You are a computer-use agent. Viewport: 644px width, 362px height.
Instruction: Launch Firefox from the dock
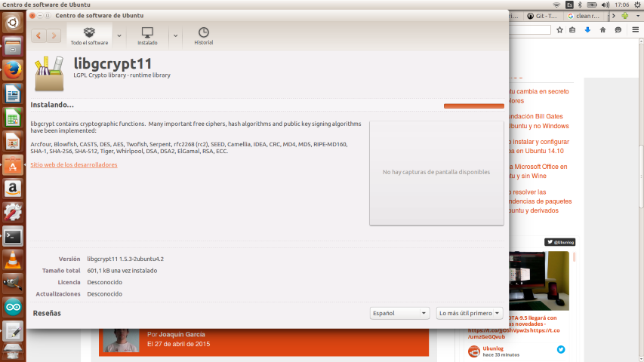click(13, 70)
